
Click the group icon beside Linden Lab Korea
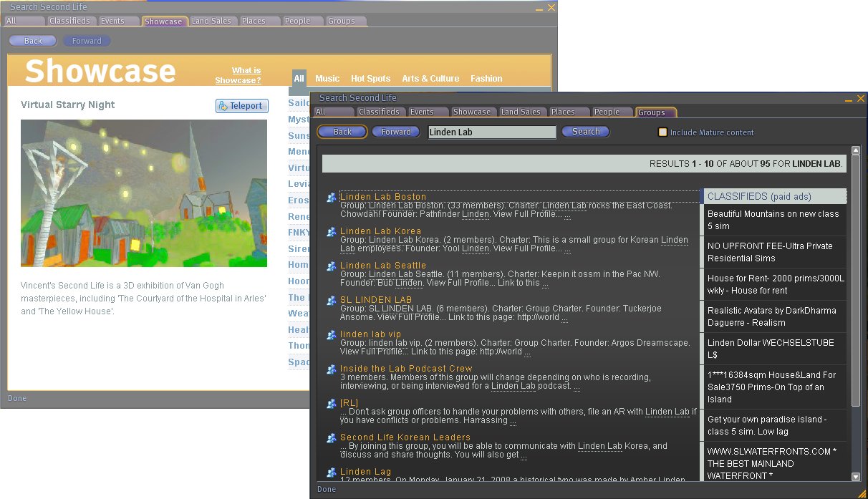pyautogui.click(x=331, y=232)
